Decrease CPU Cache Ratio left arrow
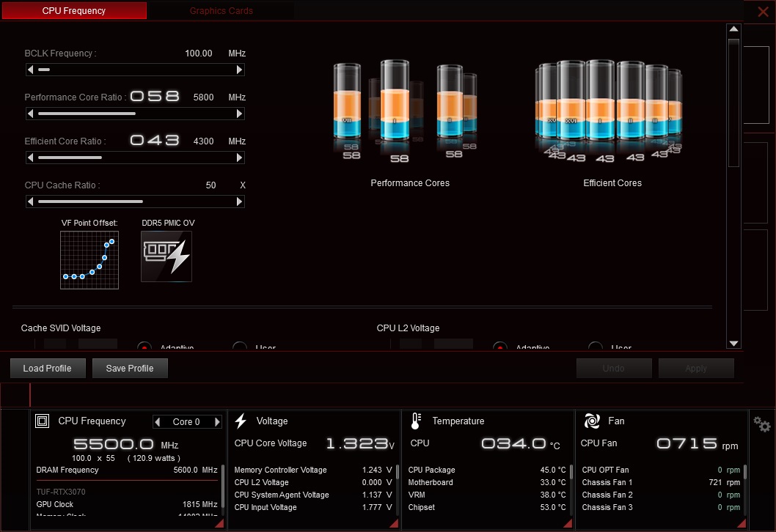 click(x=31, y=202)
